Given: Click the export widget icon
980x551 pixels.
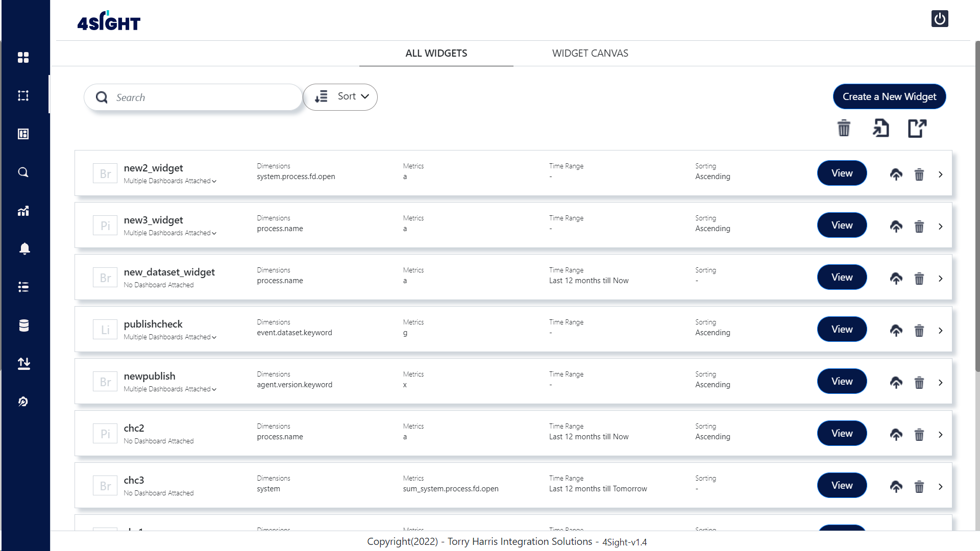Looking at the screenshot, I should [917, 128].
